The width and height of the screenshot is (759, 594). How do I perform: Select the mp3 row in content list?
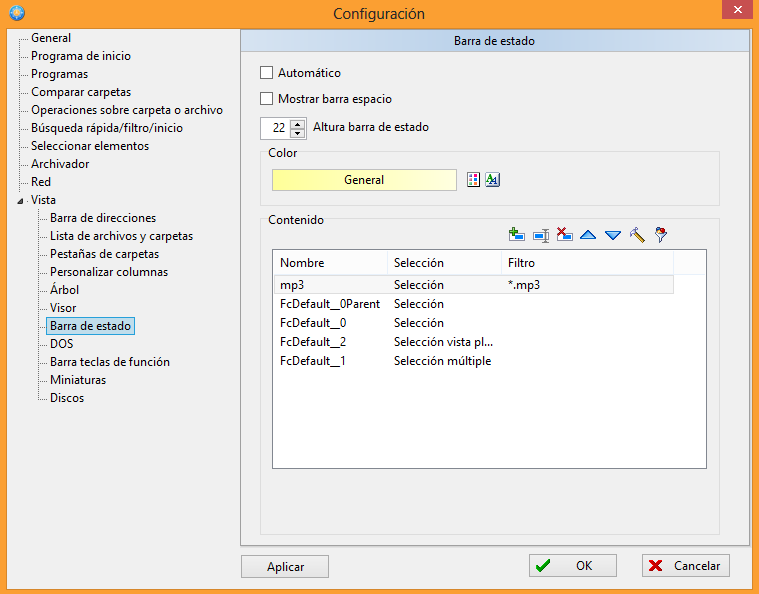click(473, 285)
